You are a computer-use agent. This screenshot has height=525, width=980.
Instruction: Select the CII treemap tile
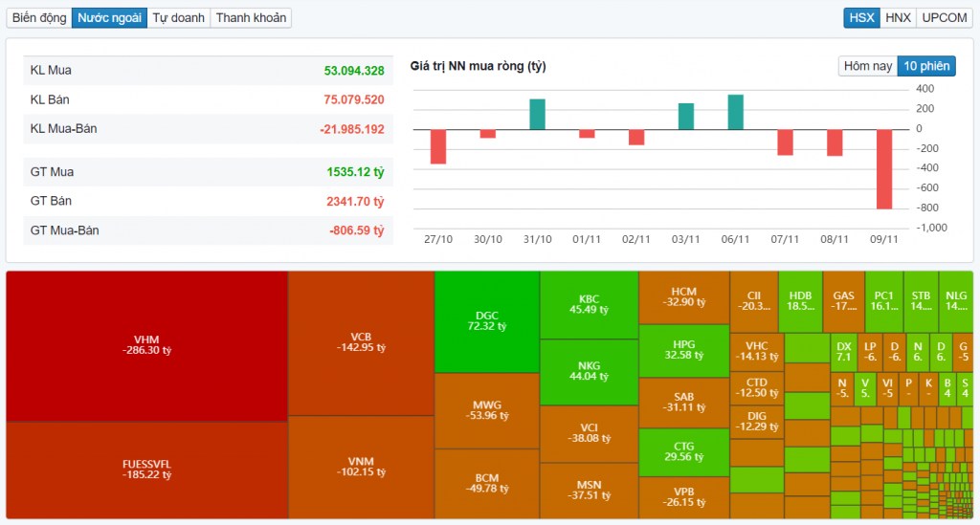point(754,301)
